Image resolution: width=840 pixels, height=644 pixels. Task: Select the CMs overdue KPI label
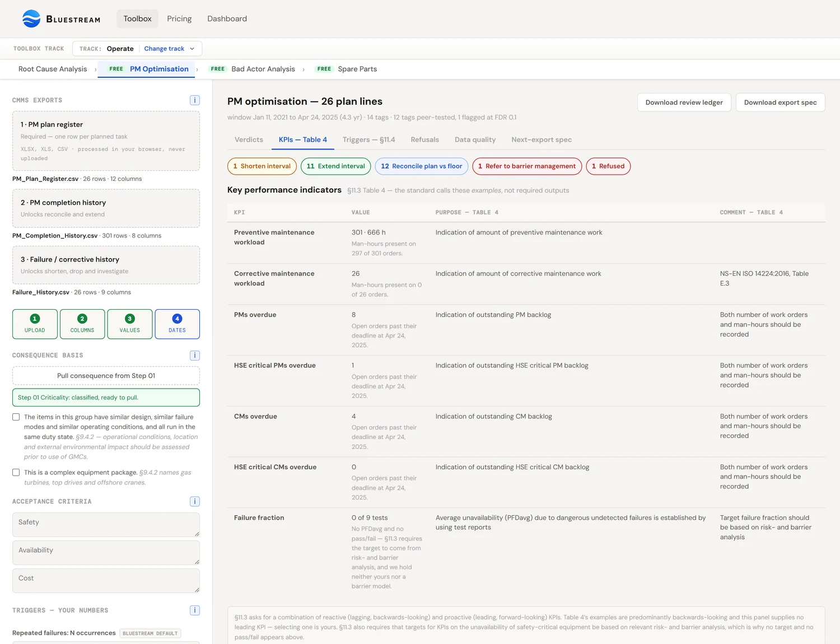coord(255,417)
